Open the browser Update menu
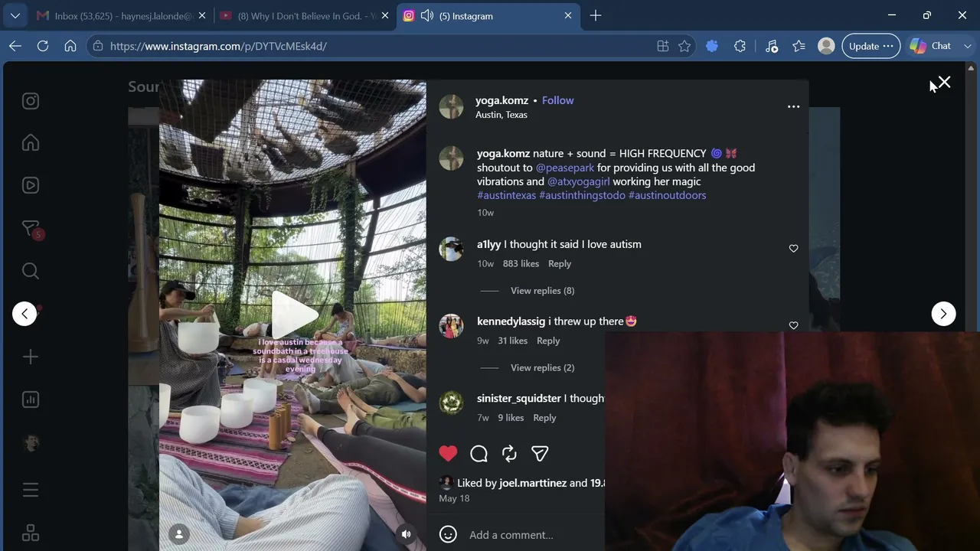The width and height of the screenshot is (980, 551). click(871, 46)
